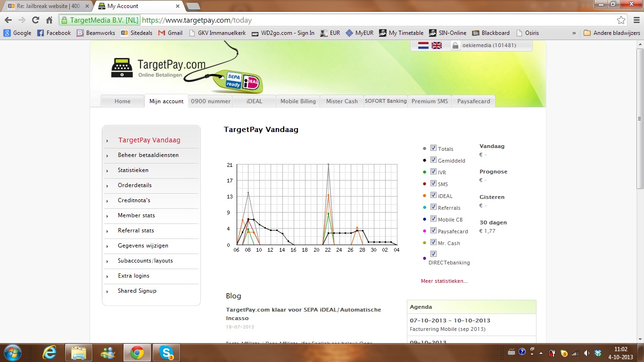This screenshot has width=644, height=362.
Task: Switch to the Jailbreak website browser tab
Action: coord(47,6)
